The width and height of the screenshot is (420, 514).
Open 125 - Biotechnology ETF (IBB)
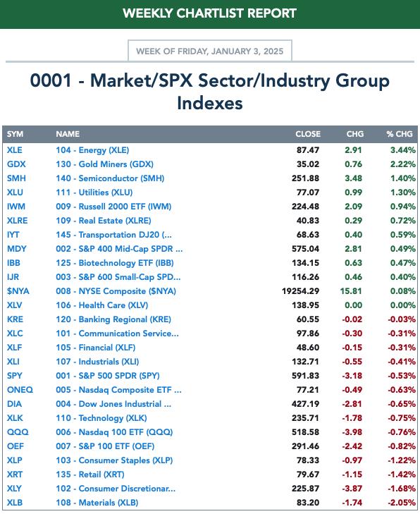click(115, 263)
